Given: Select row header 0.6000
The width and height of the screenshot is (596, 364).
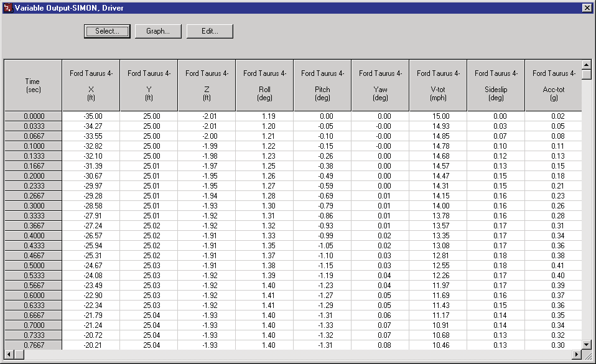Looking at the screenshot, I should [33, 296].
